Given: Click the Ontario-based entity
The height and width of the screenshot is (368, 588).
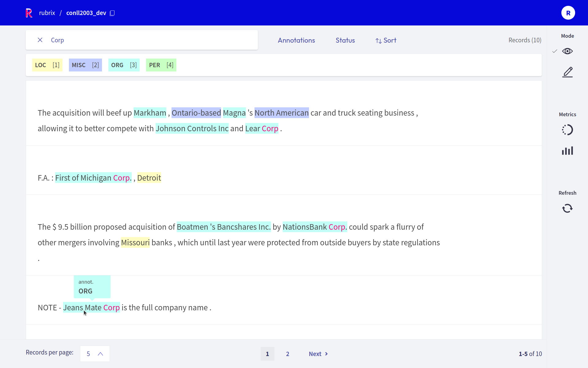Looking at the screenshot, I should [196, 113].
